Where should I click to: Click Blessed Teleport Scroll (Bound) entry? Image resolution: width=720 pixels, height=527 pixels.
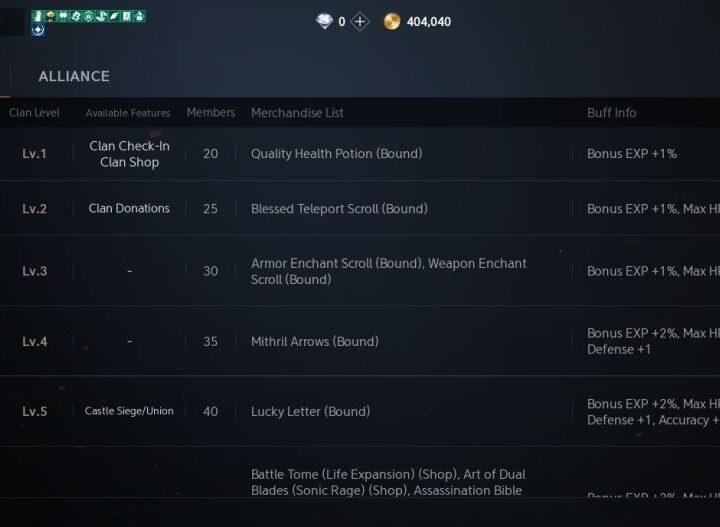(339, 209)
